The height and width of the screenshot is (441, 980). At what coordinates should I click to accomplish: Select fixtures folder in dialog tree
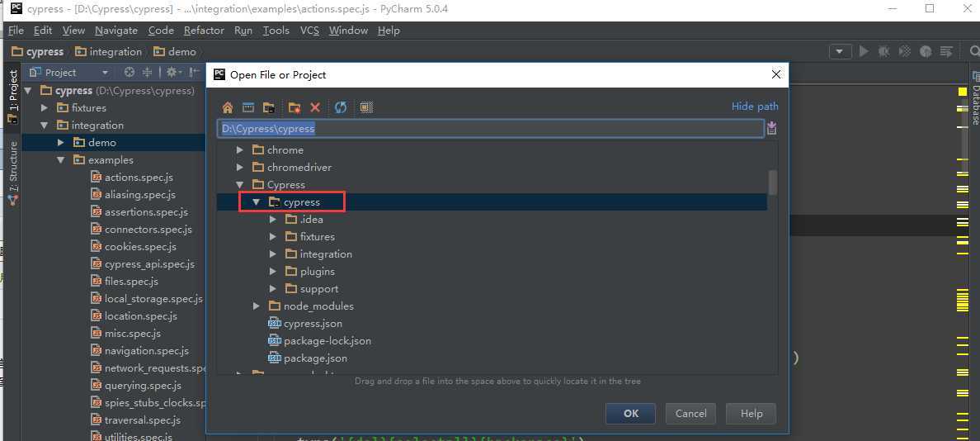(x=310, y=236)
